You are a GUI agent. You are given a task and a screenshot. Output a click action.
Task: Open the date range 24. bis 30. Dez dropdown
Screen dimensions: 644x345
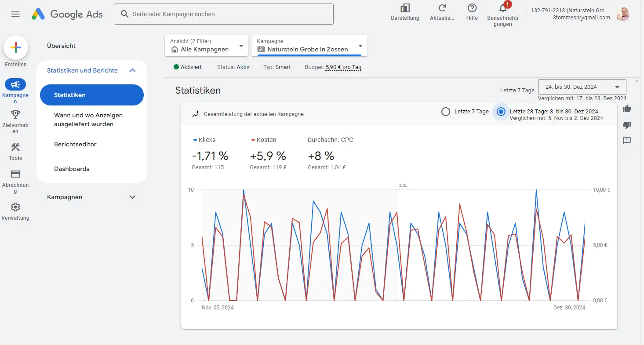(582, 87)
